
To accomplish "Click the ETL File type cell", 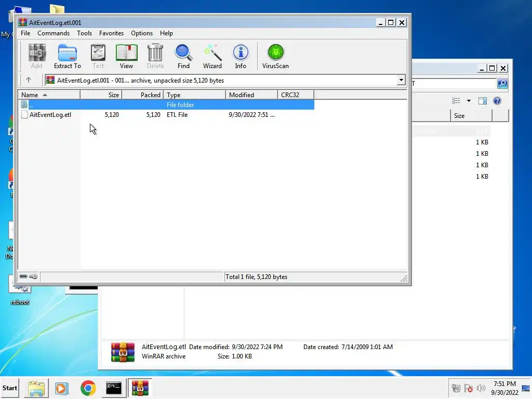I will (x=177, y=115).
